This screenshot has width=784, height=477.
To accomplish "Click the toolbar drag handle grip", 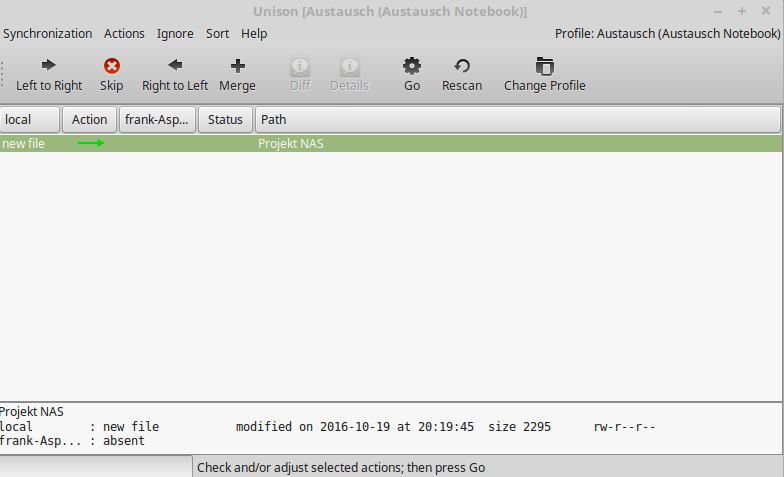I will pos(2,74).
